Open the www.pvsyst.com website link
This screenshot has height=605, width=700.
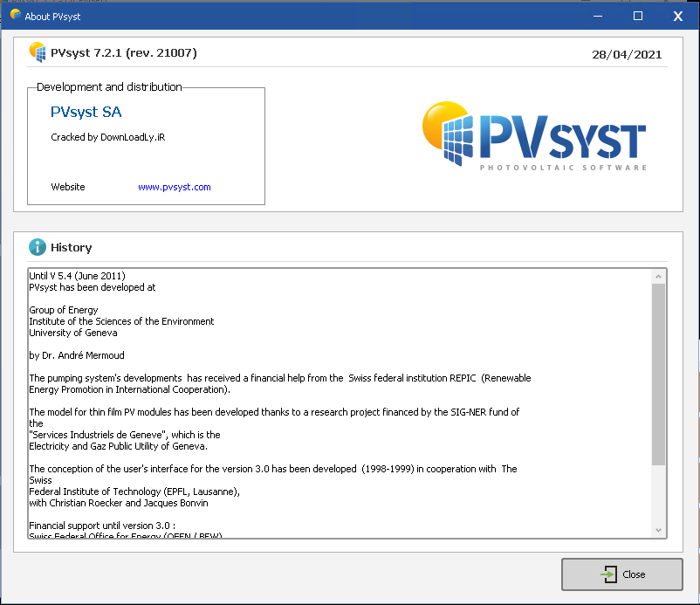point(174,187)
